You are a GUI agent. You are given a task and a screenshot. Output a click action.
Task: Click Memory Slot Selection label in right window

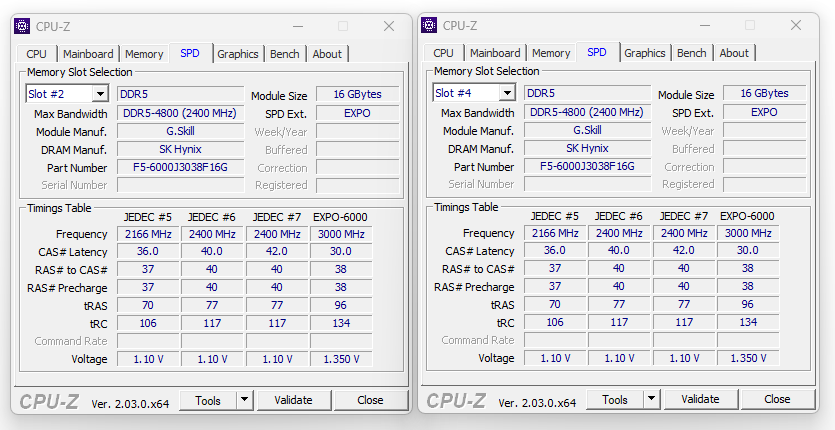[486, 71]
